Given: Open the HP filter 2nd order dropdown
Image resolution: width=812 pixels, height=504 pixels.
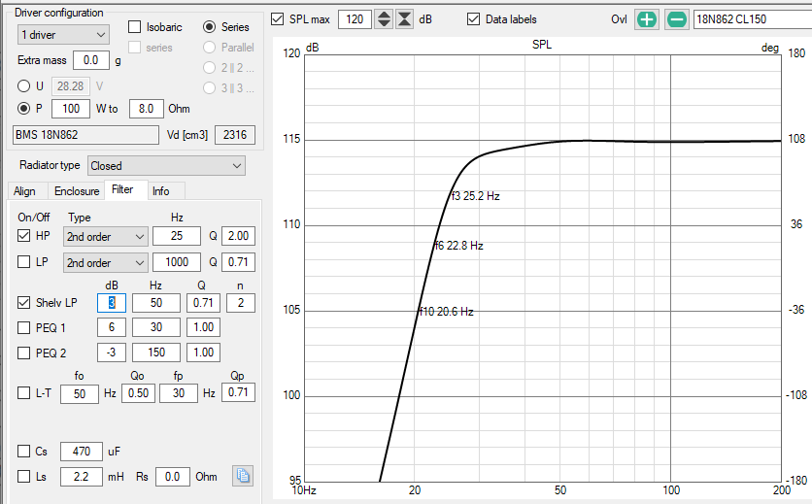Looking at the screenshot, I should [106, 237].
